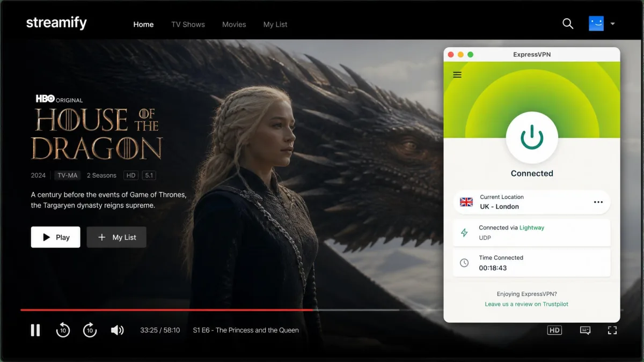This screenshot has width=644, height=362.
Task: Click the video progress bar
Action: tap(322, 310)
